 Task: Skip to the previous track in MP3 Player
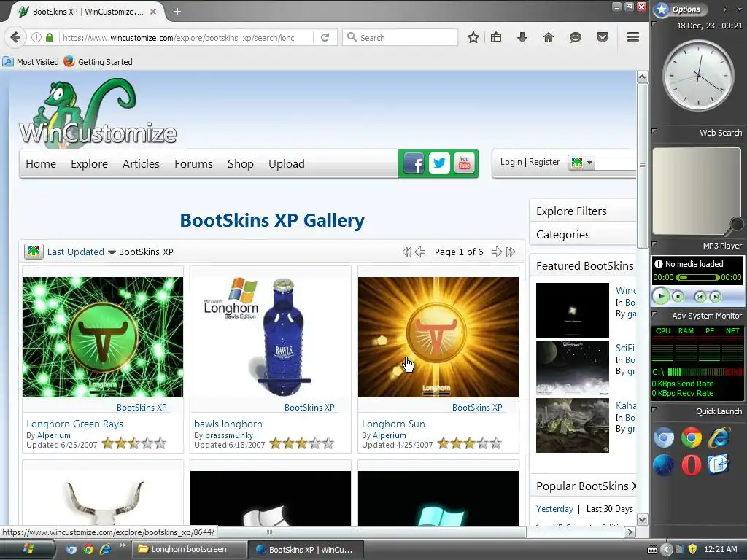700,297
